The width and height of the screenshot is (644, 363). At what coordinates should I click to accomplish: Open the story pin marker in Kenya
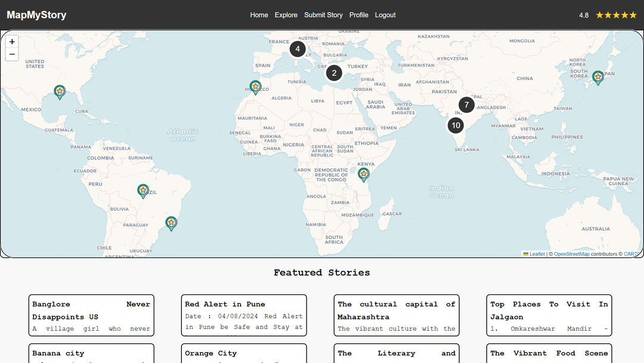pos(364,174)
